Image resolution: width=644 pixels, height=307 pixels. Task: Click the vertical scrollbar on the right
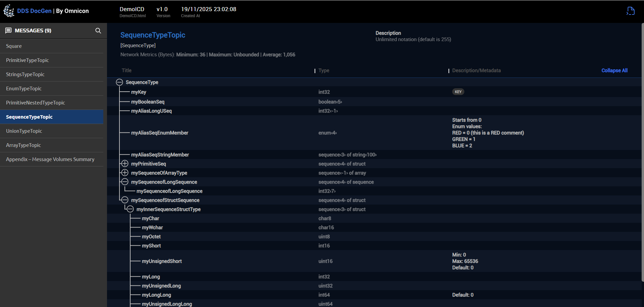click(x=642, y=152)
